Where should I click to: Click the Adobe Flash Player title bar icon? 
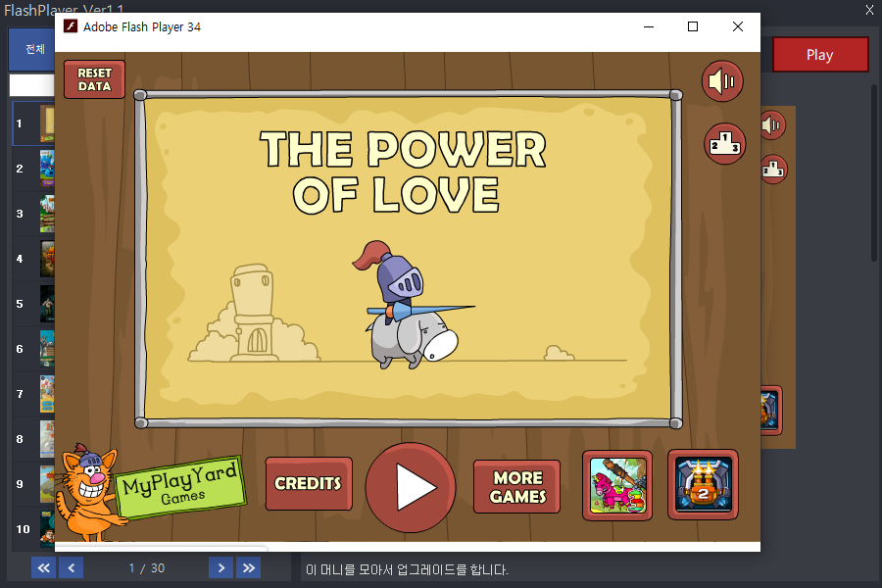tap(71, 26)
